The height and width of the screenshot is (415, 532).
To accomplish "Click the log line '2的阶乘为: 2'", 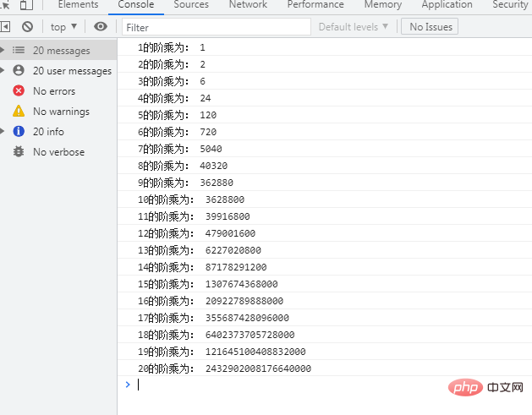I will (172, 64).
